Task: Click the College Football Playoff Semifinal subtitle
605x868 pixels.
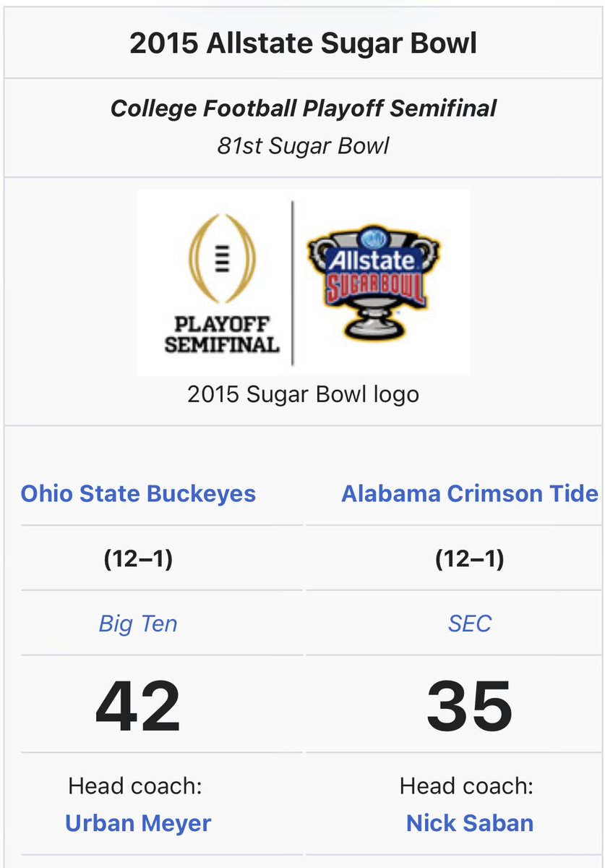Action: [x=303, y=109]
